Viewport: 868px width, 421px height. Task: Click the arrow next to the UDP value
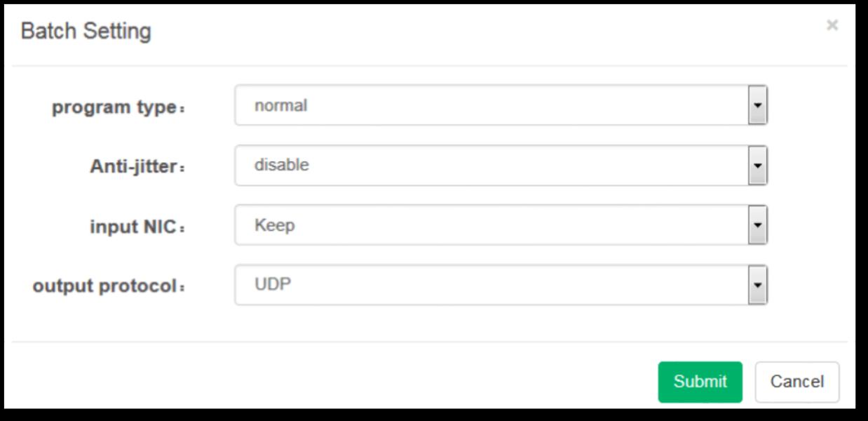[757, 285]
